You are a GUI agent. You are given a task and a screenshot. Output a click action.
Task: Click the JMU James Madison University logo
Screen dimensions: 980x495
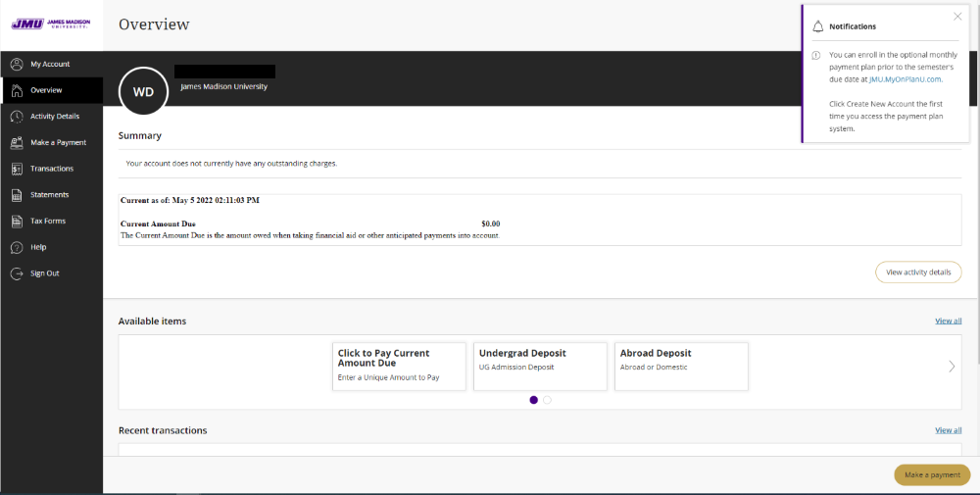point(51,24)
